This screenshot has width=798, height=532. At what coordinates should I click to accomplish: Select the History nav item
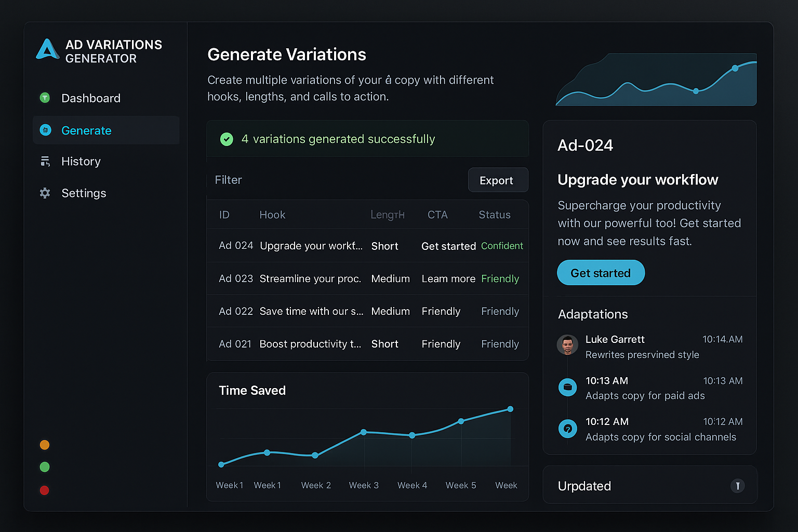(81, 162)
